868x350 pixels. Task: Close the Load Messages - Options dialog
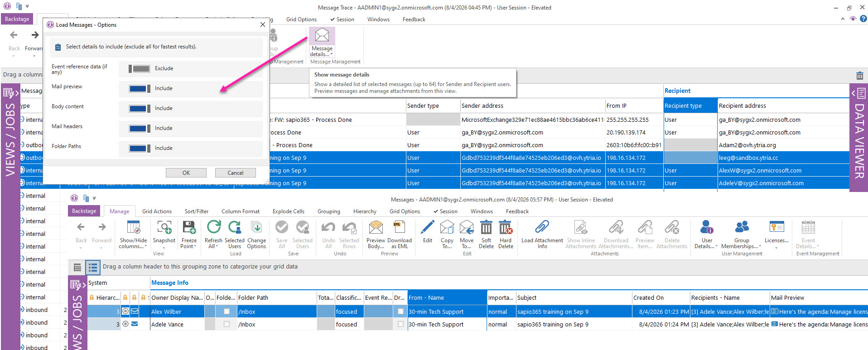coord(263,24)
